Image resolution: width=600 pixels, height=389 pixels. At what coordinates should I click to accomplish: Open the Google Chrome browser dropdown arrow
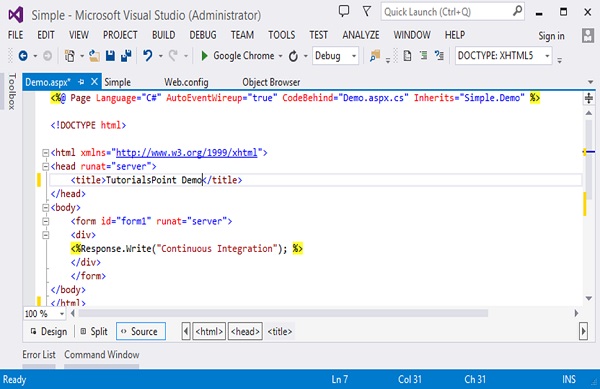(280, 56)
